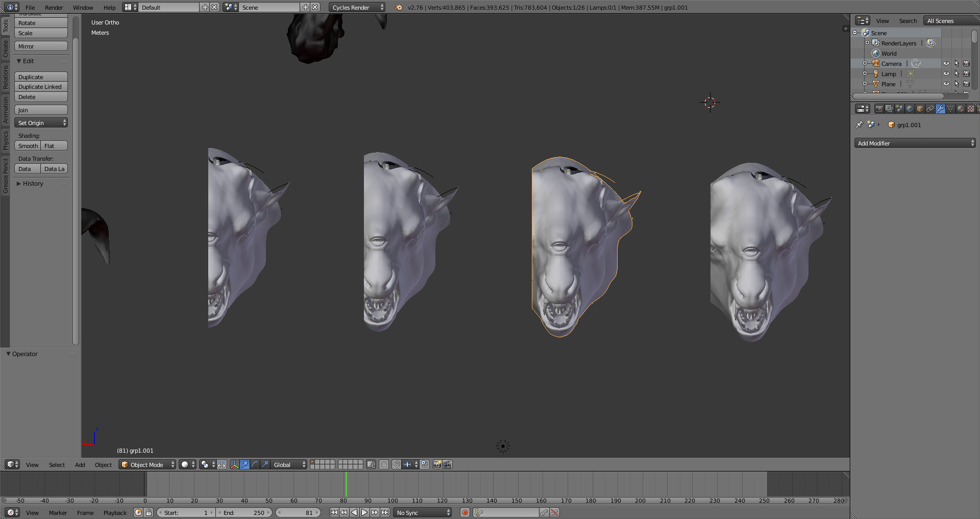
Task: Toggle proportional editing circle button
Action: 384,464
